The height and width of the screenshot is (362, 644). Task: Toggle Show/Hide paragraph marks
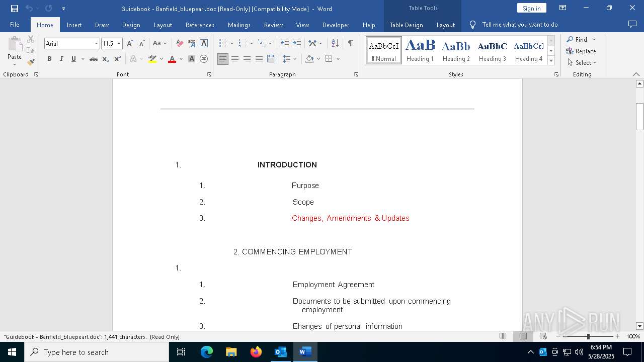pos(350,44)
